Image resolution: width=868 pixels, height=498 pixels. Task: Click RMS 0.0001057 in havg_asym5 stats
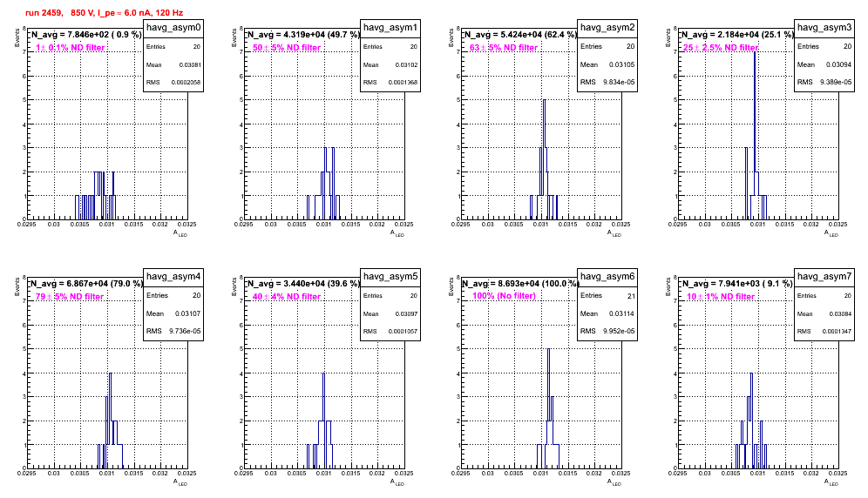(390, 332)
